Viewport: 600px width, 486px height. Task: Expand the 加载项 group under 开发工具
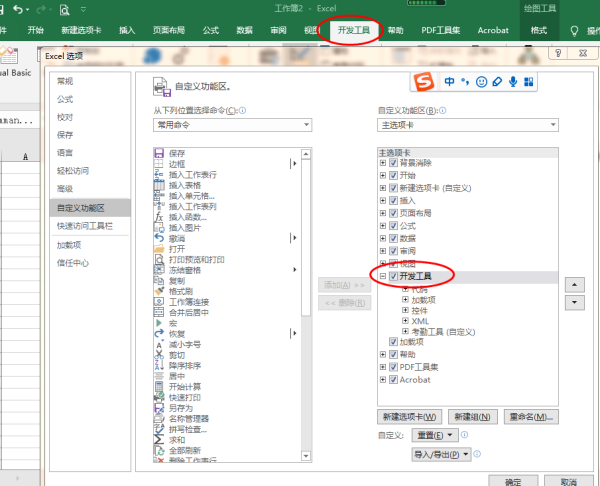[x=405, y=300]
